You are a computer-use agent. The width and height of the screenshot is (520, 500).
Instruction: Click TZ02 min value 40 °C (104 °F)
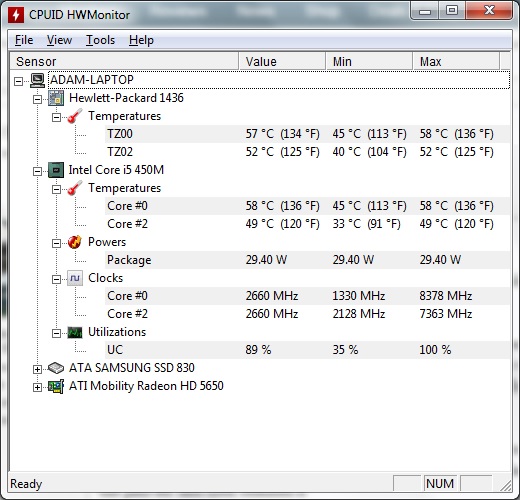pos(369,152)
